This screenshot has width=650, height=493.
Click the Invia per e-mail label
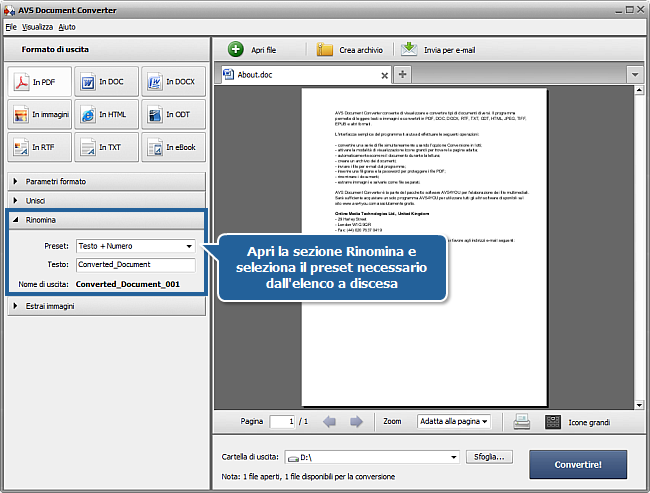pyautogui.click(x=449, y=50)
